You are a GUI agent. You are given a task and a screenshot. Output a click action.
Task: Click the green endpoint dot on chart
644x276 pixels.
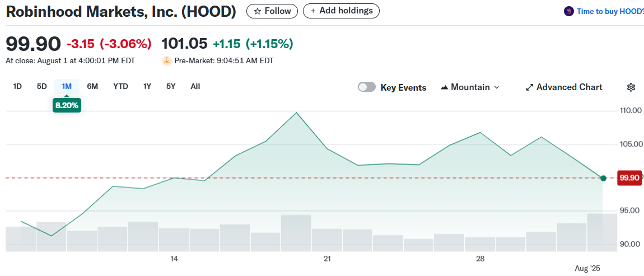(603, 178)
